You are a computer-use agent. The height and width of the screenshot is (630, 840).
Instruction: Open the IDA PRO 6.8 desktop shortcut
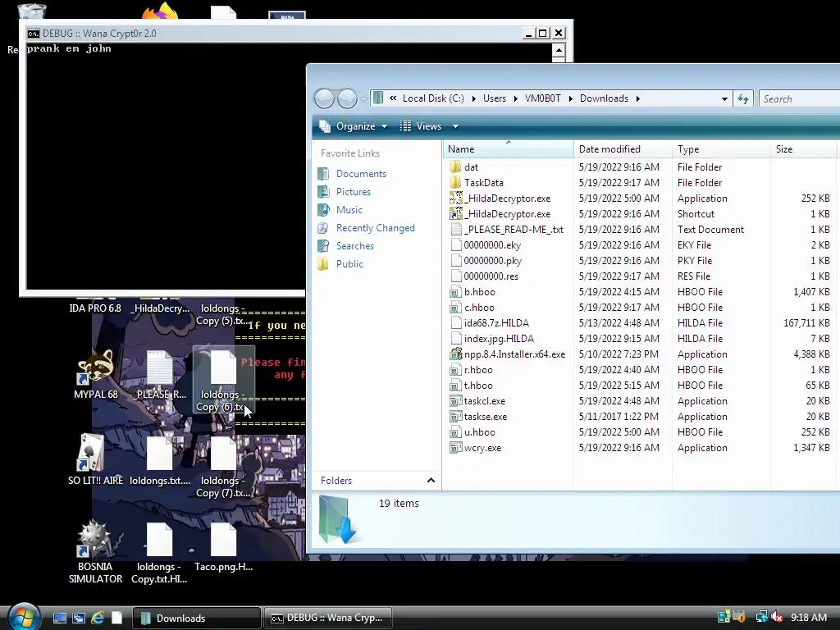point(95,308)
